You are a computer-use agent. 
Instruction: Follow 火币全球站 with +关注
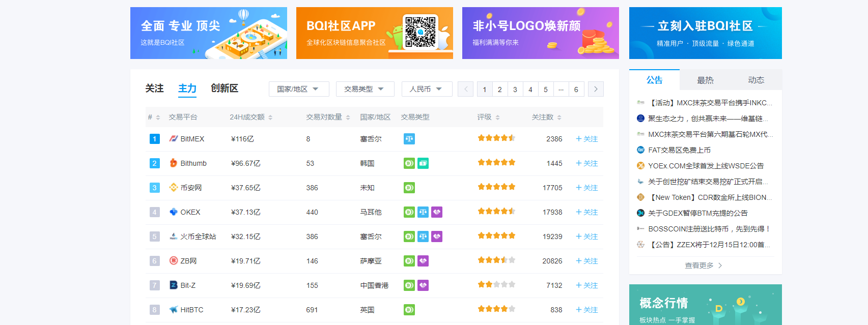pyautogui.click(x=586, y=237)
